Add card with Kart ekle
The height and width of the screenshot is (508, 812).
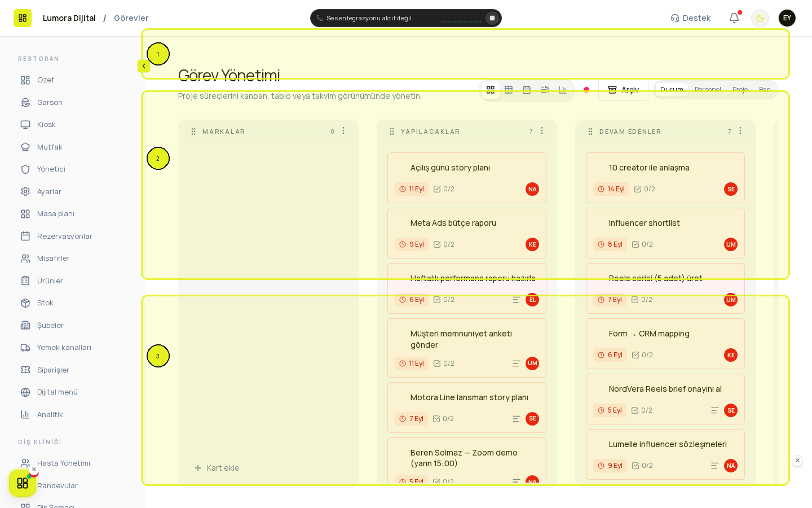coord(217,468)
